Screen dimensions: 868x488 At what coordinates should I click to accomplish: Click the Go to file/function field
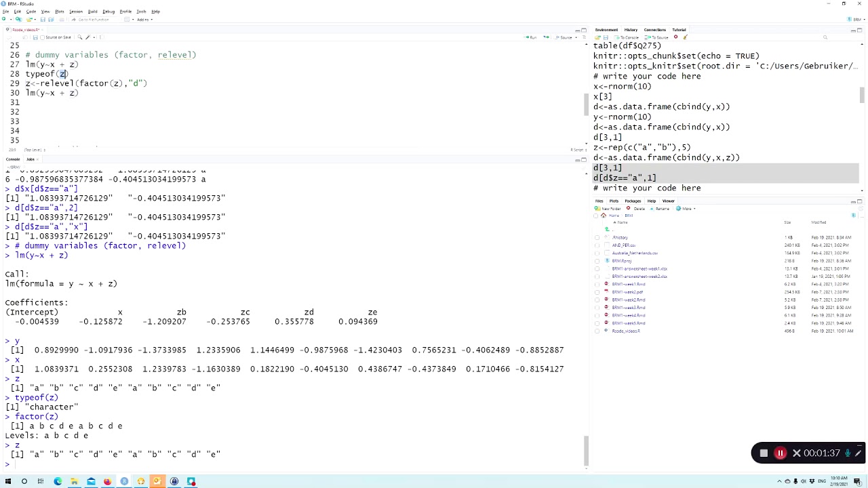coord(93,20)
